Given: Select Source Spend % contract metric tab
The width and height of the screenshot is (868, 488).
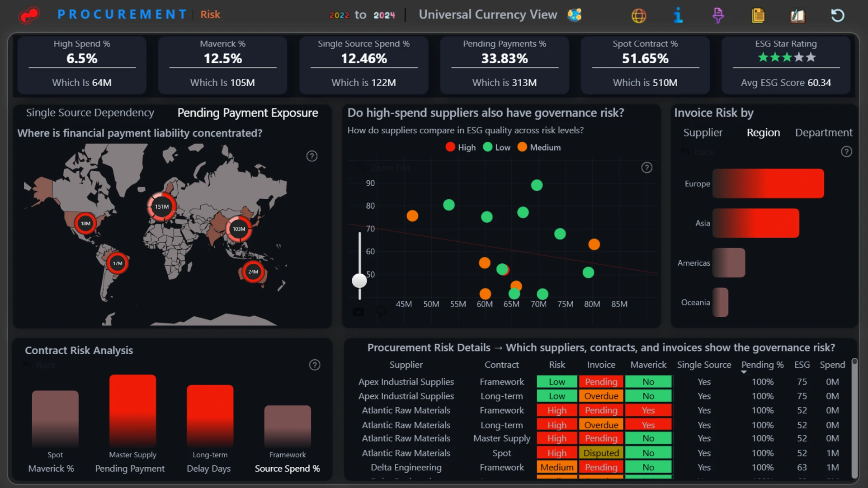Looking at the screenshot, I should (x=287, y=469).
